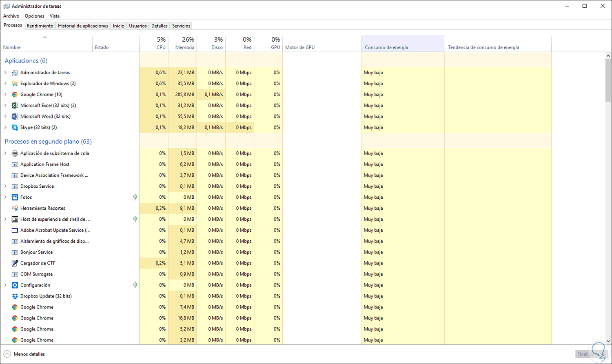The image size is (612, 364).
Task: Click the Cargador de CTF pen icon
Action: pos(15,264)
